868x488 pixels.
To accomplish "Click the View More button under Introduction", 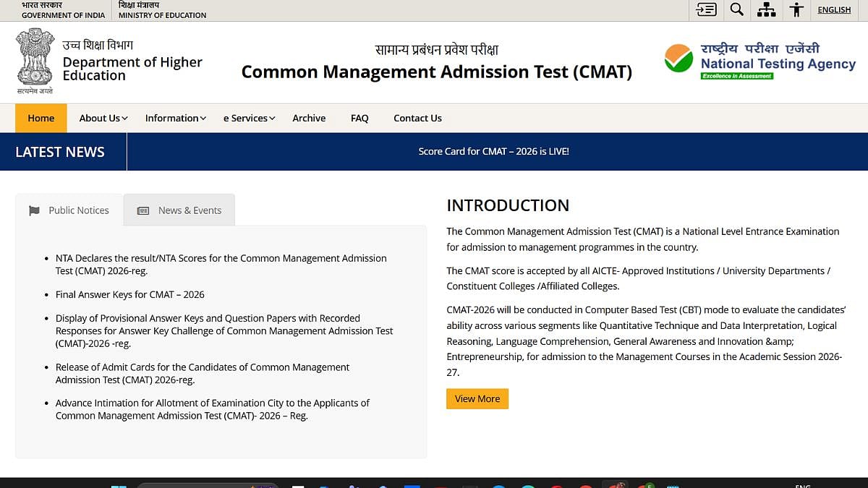I will click(477, 398).
